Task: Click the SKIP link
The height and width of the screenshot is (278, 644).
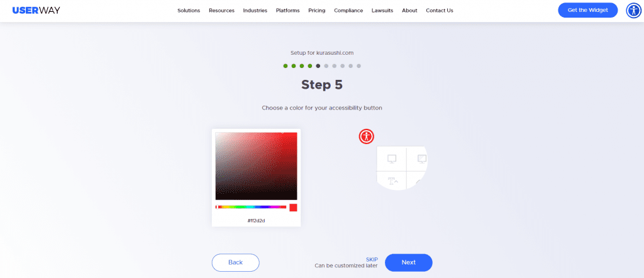Action: click(x=372, y=260)
